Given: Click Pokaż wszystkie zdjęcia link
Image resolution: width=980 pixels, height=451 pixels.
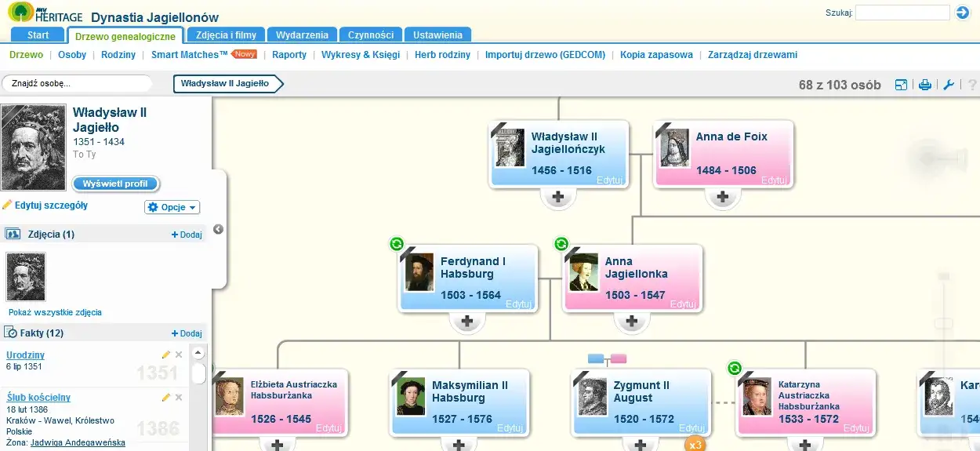Looking at the screenshot, I should coord(55,312).
